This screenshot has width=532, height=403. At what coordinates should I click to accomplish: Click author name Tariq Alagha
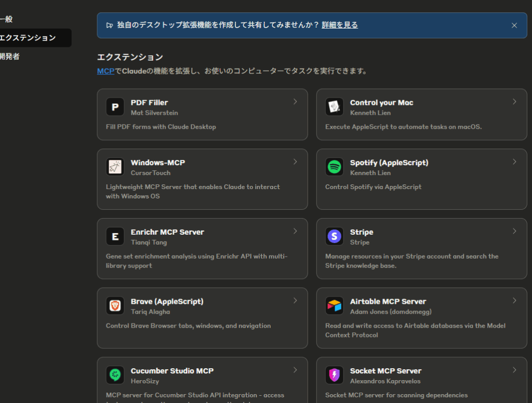[x=150, y=312]
